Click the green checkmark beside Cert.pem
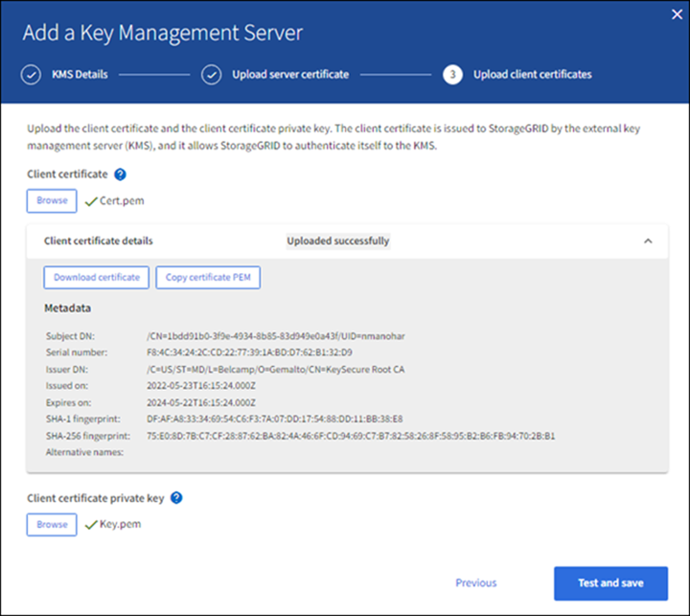Viewport: 690px width, 616px height. [90, 200]
